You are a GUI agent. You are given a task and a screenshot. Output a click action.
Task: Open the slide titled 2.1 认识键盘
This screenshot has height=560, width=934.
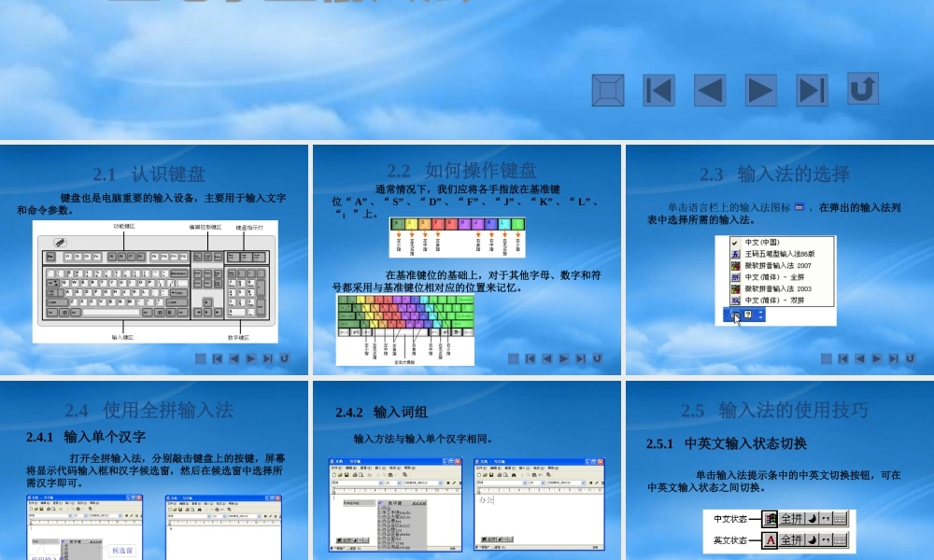[154, 259]
